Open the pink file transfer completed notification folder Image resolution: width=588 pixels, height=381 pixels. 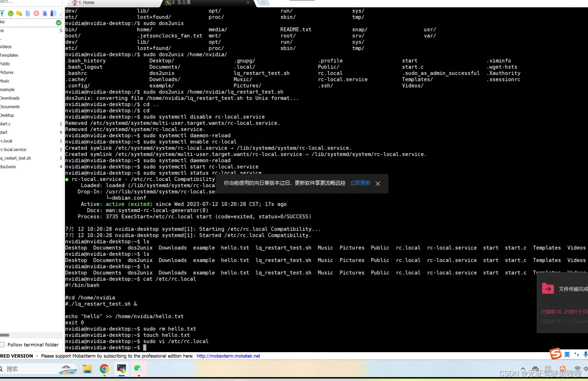tap(548, 289)
